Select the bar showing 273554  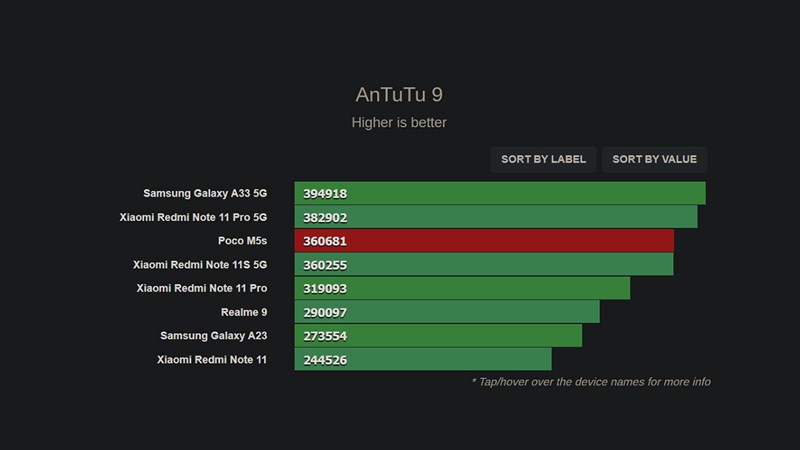coord(438,336)
